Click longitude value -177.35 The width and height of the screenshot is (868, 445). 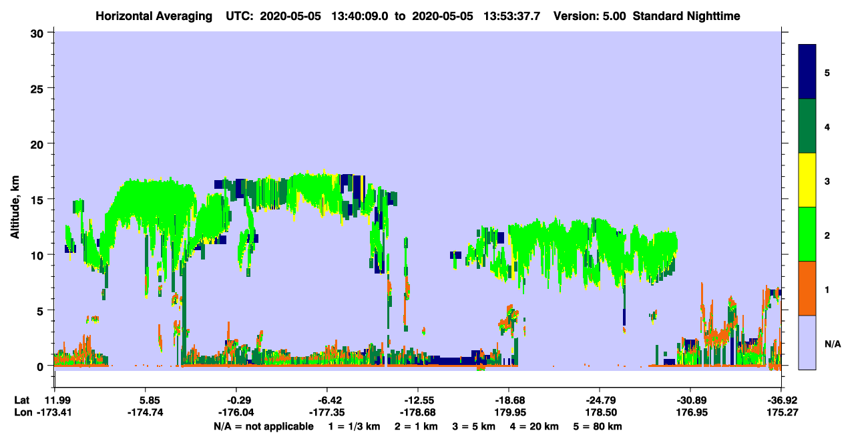click(x=327, y=413)
